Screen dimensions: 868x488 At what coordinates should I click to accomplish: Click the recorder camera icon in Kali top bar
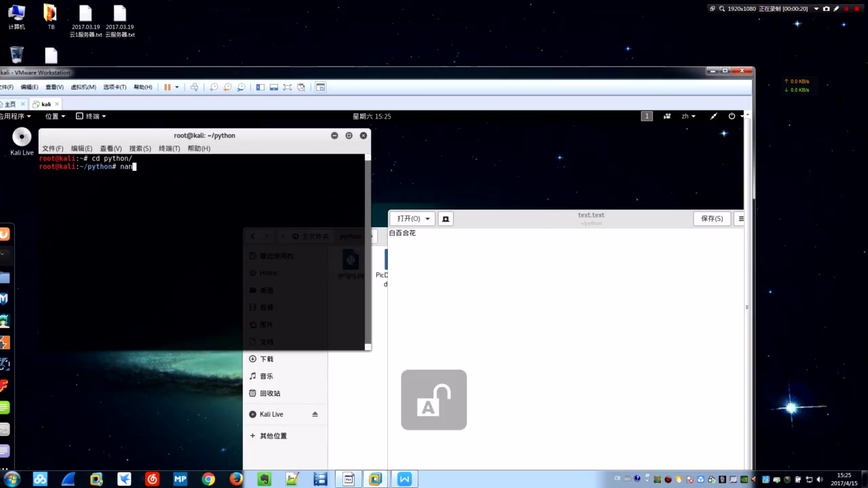(x=667, y=116)
